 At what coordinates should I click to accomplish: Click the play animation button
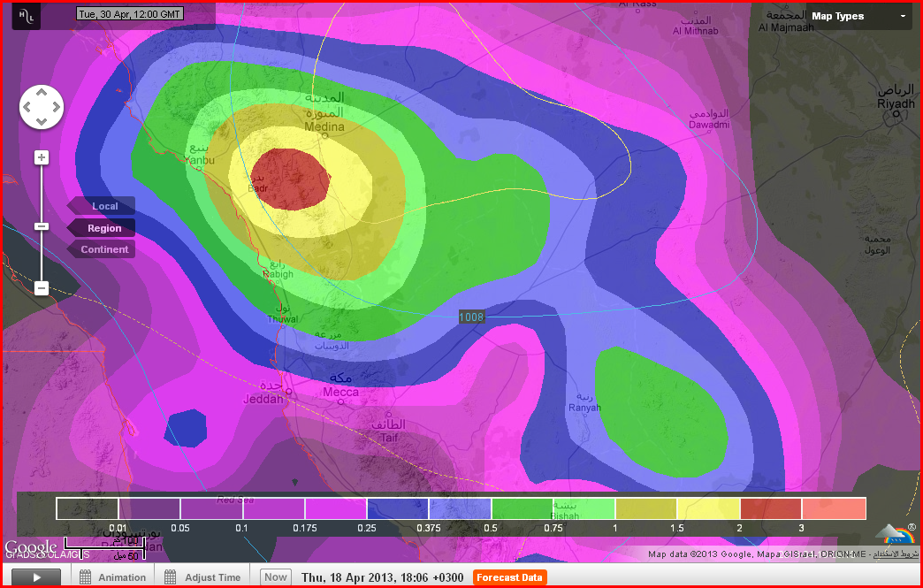coord(36,577)
